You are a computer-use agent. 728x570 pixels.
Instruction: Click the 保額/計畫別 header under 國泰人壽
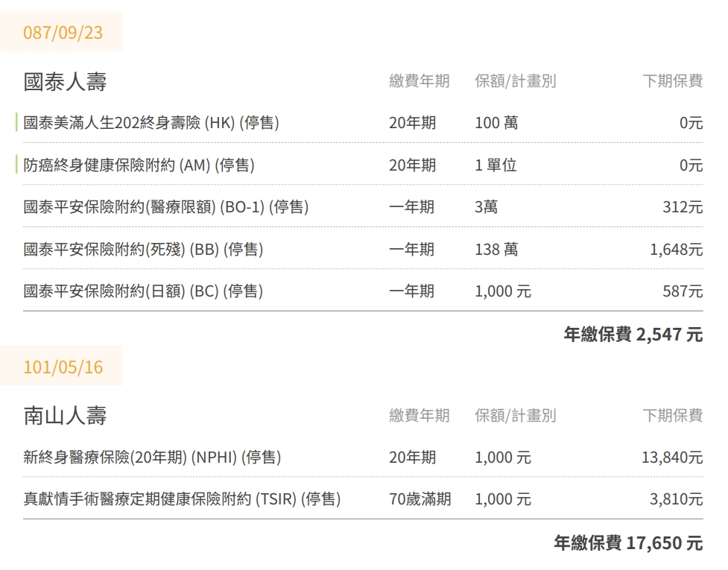[x=516, y=81]
